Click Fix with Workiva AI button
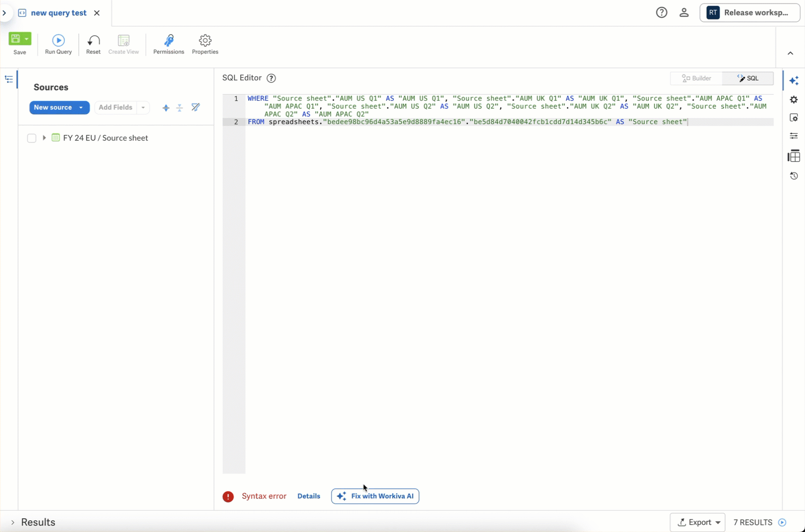Viewport: 805px width, 532px height. pos(375,496)
